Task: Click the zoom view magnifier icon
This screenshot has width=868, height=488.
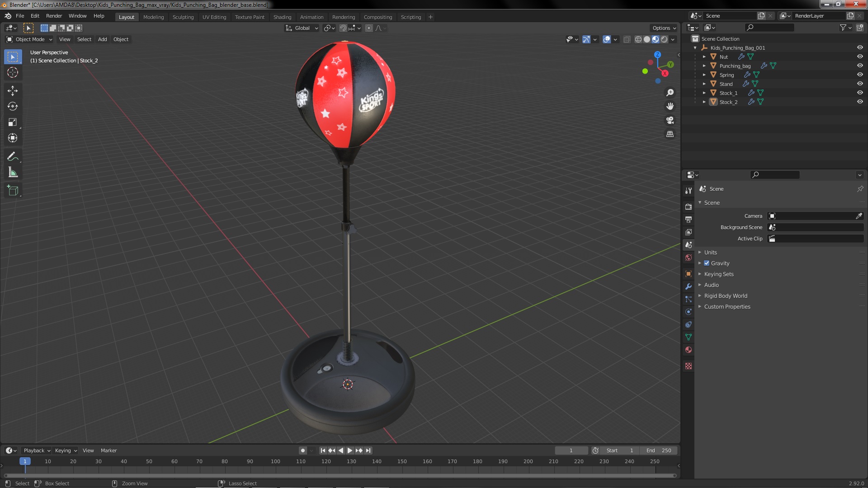Action: [670, 93]
